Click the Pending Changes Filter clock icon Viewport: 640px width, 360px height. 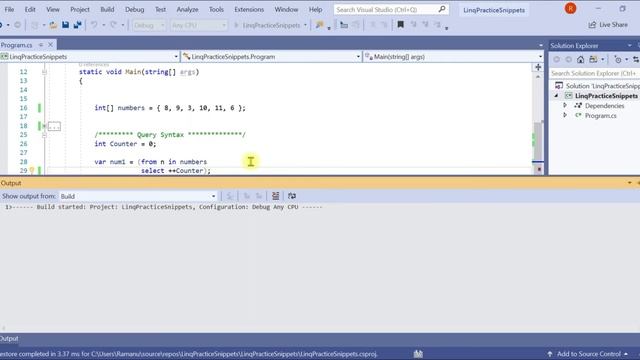pyautogui.click(x=618, y=60)
